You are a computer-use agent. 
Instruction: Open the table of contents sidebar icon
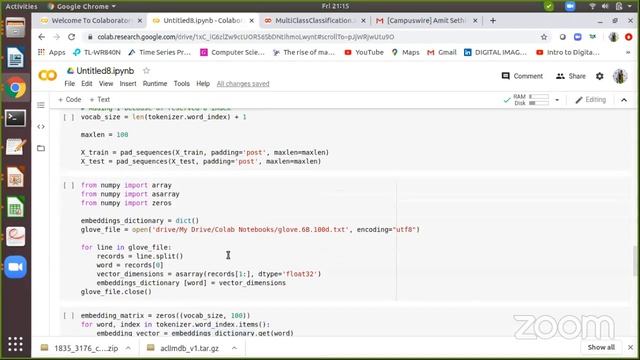(x=41, y=105)
